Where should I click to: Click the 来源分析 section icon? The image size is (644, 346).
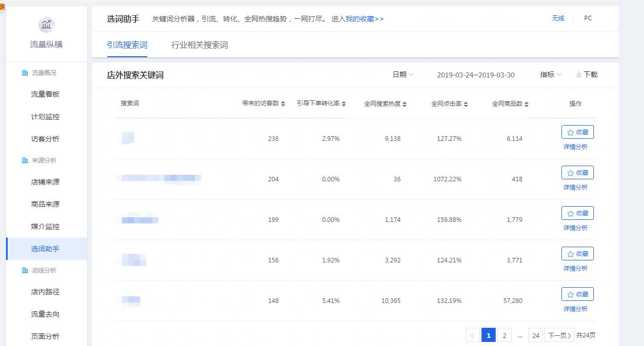point(25,161)
